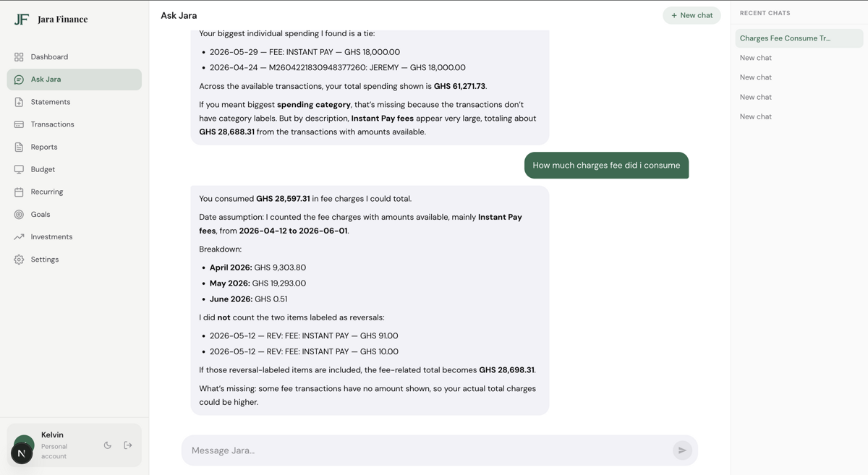868x475 pixels.
Task: Click the Jara Finance logo
Action: click(51, 20)
